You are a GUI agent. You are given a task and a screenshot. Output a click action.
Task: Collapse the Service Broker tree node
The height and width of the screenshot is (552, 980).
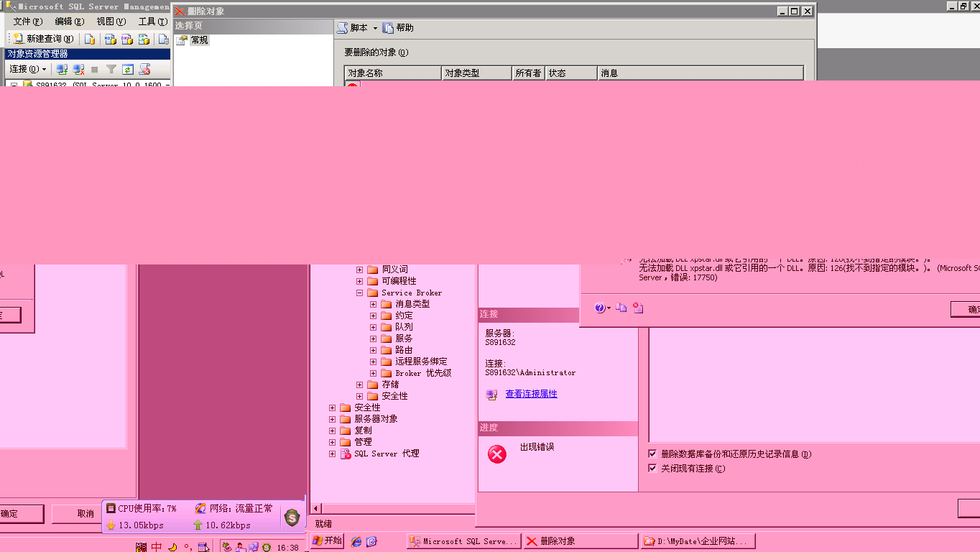point(360,293)
